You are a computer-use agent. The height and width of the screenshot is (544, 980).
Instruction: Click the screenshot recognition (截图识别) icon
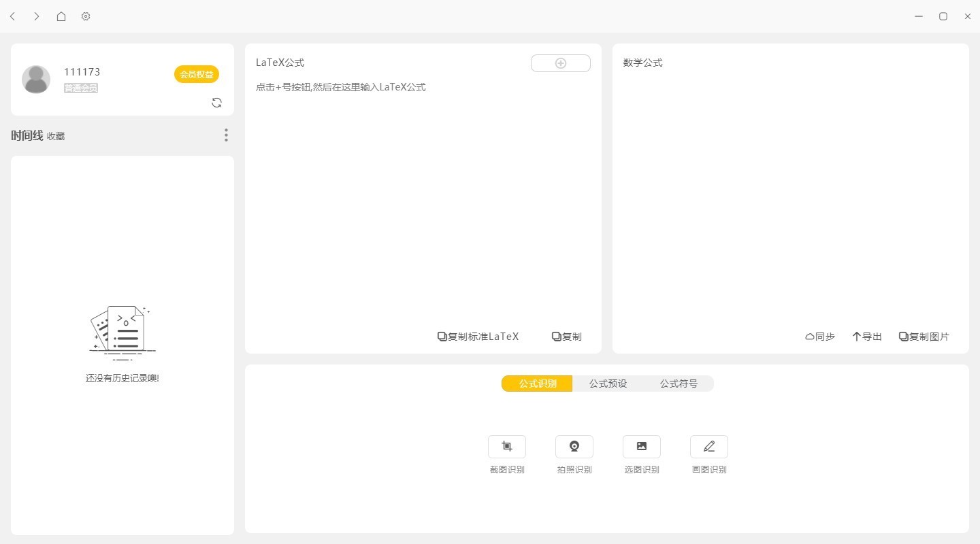pyautogui.click(x=507, y=447)
